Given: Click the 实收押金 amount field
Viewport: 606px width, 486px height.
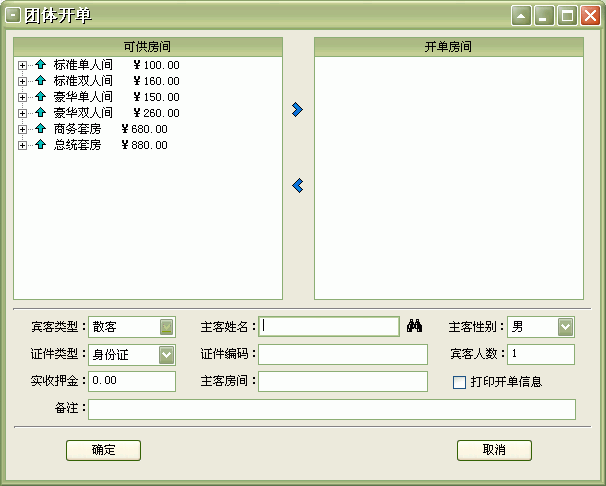Looking at the screenshot, I should (x=132, y=381).
